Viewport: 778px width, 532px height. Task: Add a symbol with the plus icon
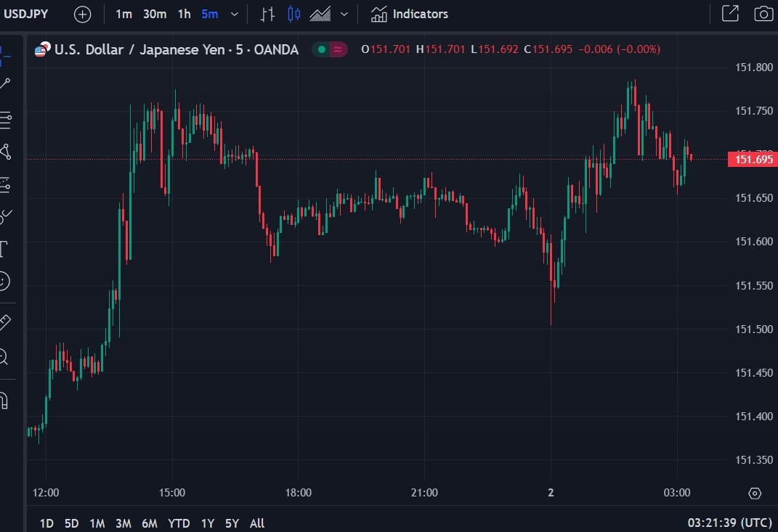[x=82, y=15]
